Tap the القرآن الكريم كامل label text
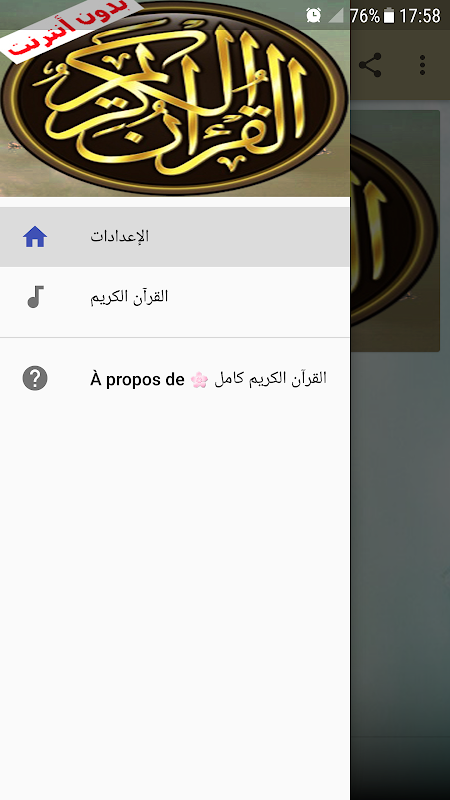Viewport: 450px width, 800px height. 270,379
